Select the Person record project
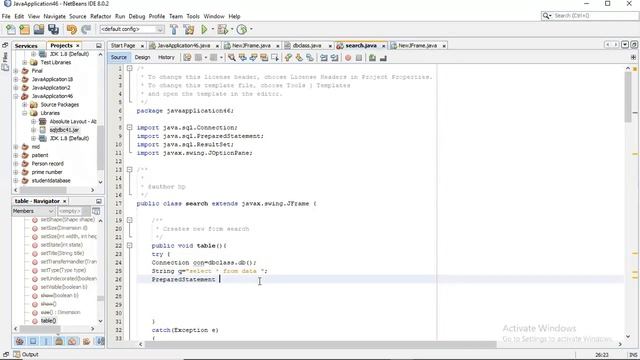Screen dimensions: 640x360 coord(47,164)
